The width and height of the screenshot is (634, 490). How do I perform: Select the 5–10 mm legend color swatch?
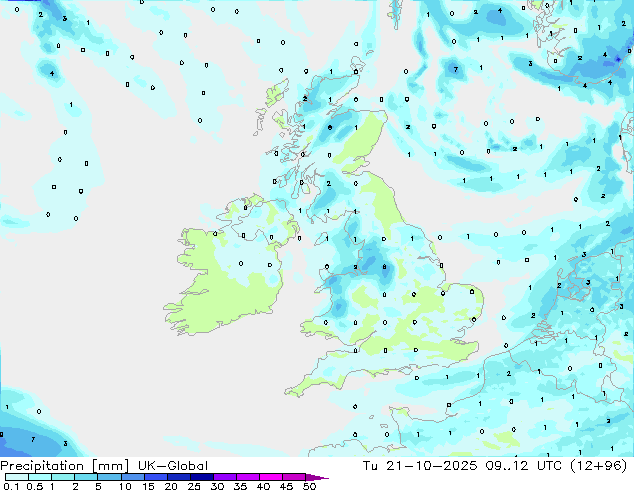tap(109, 477)
